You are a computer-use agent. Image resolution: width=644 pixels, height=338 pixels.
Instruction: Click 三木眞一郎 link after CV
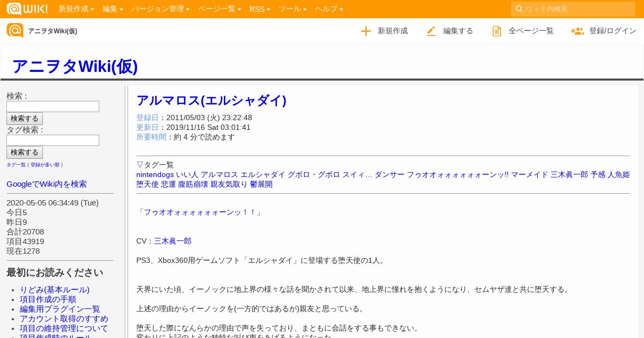173,241
